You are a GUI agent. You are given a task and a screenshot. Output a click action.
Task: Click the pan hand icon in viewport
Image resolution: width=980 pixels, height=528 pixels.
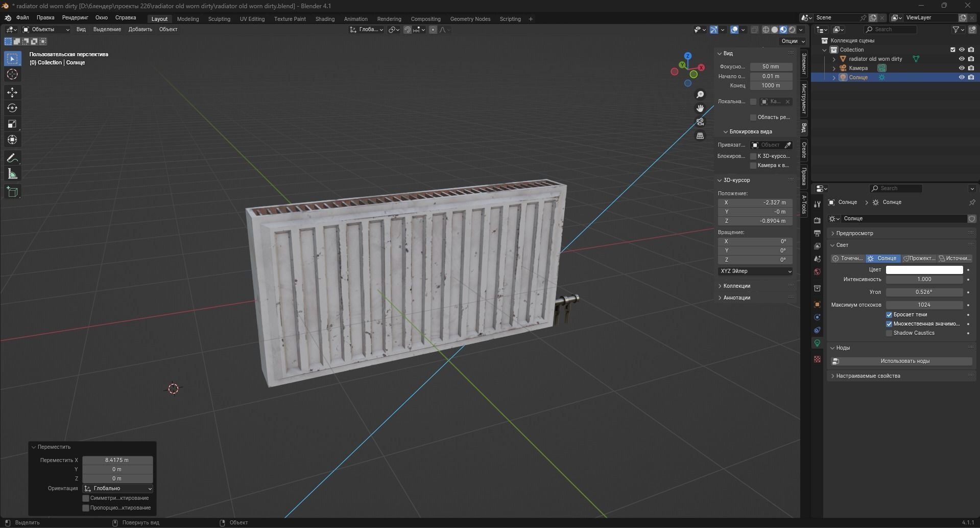(700, 108)
